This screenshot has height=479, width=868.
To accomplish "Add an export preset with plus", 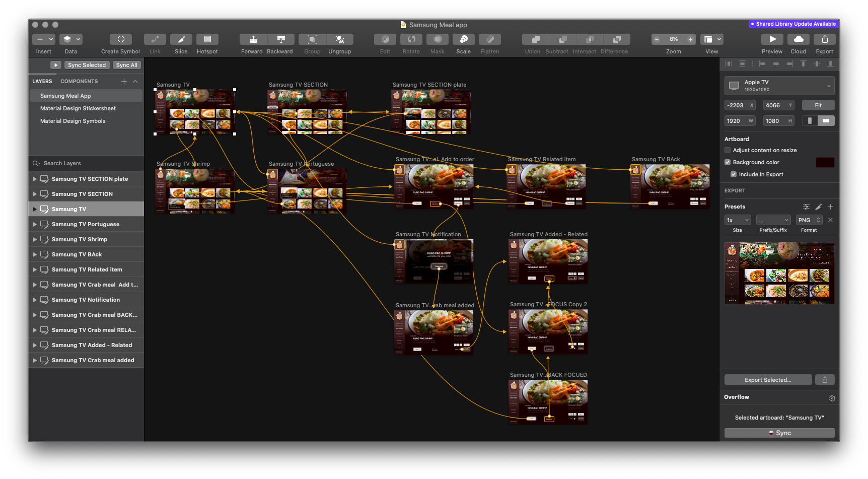I will (x=830, y=207).
